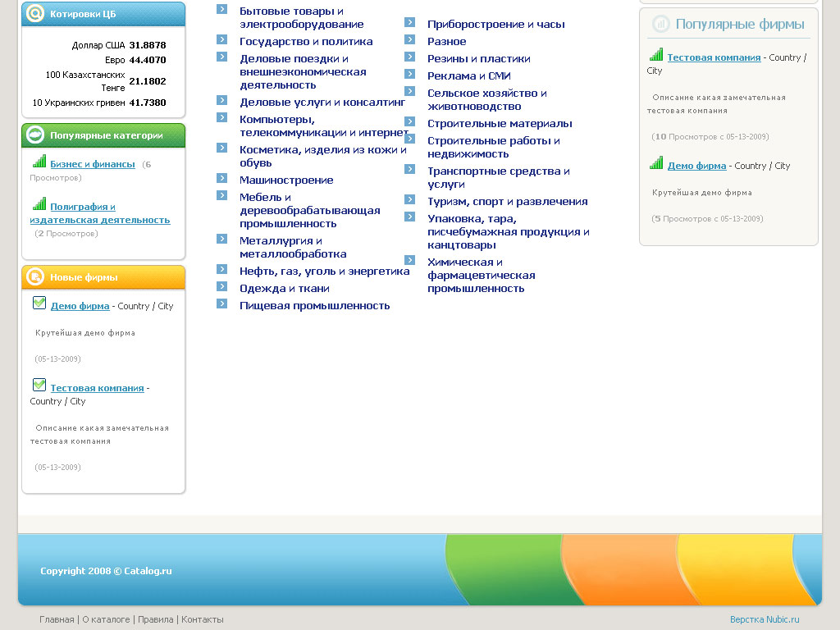Viewport: 840px width, 630px height.
Task: Click arrow icon before Реклама и СМИ
Action: pos(410,74)
